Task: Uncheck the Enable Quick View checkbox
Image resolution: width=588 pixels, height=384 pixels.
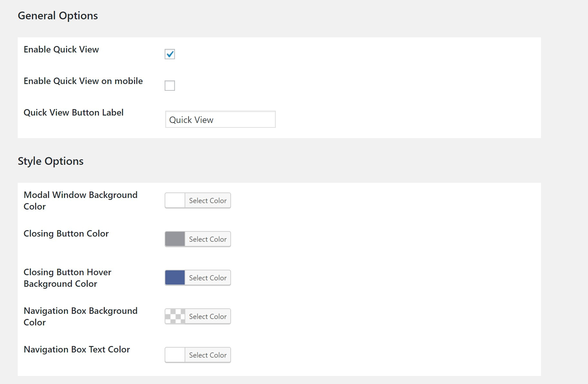Action: (170, 54)
